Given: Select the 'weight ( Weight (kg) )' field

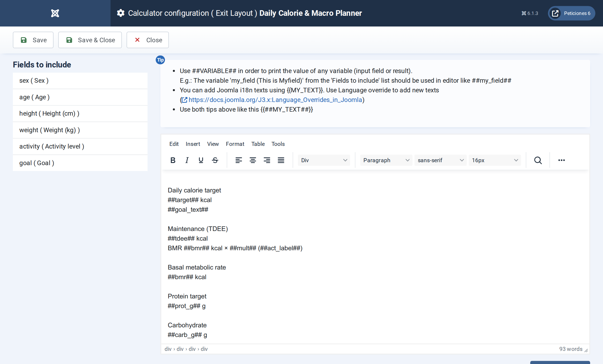Looking at the screenshot, I should point(80,130).
